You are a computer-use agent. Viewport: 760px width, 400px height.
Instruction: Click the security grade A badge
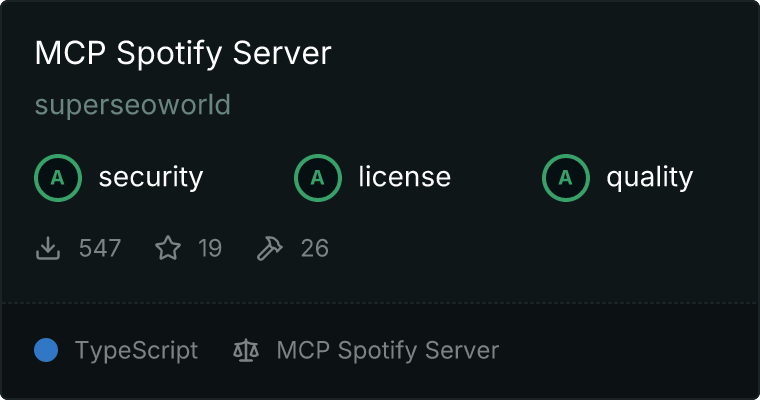(x=58, y=178)
